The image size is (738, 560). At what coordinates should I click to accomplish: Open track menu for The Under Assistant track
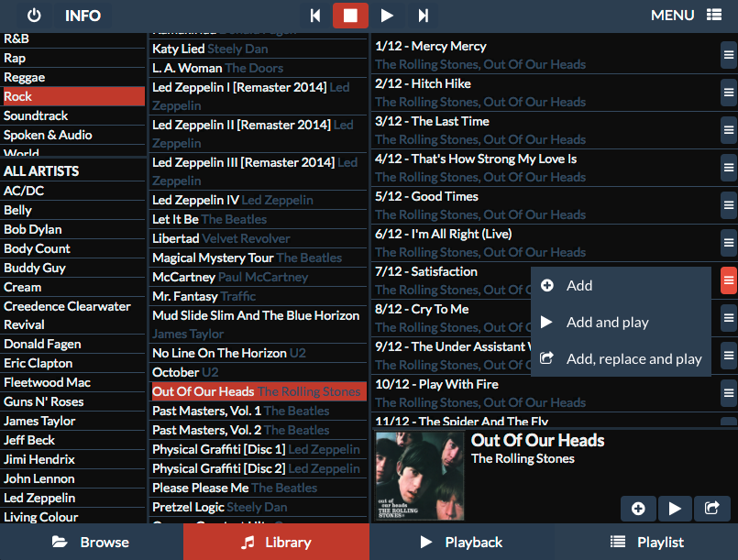click(728, 356)
